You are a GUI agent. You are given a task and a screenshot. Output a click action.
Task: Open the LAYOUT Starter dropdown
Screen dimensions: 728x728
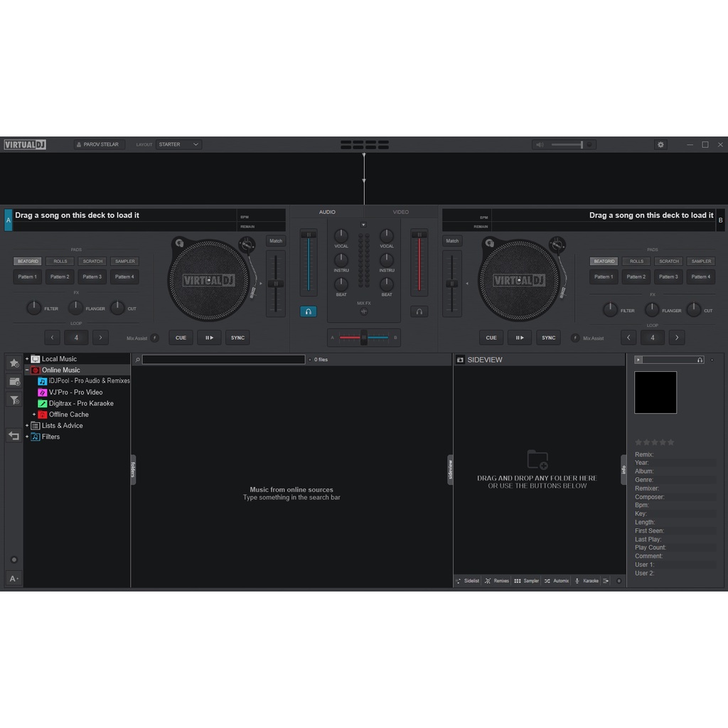(177, 144)
